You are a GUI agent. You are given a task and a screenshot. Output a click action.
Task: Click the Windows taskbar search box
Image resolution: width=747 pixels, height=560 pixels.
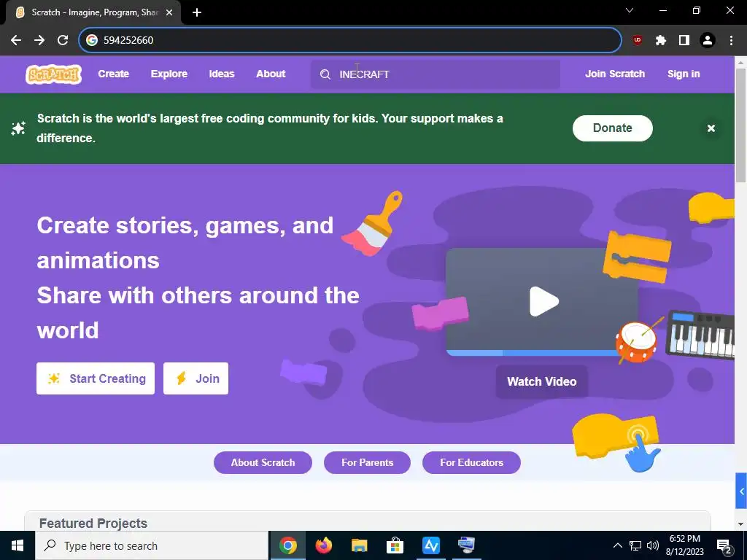tap(152, 545)
